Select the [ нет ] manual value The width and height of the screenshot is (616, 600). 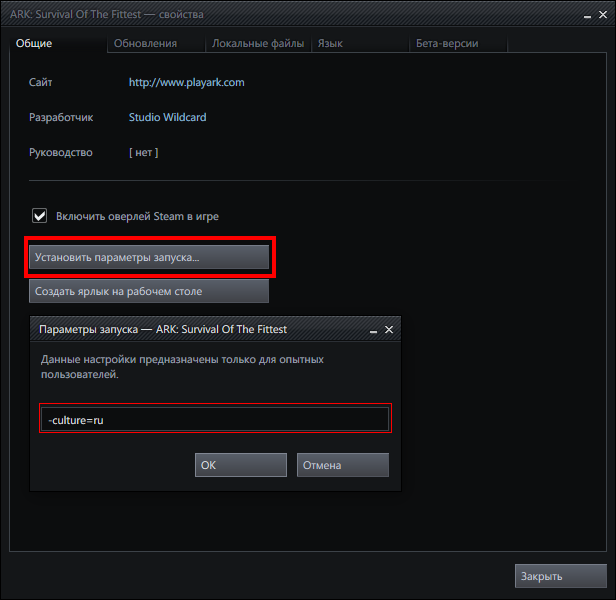pyautogui.click(x=143, y=152)
